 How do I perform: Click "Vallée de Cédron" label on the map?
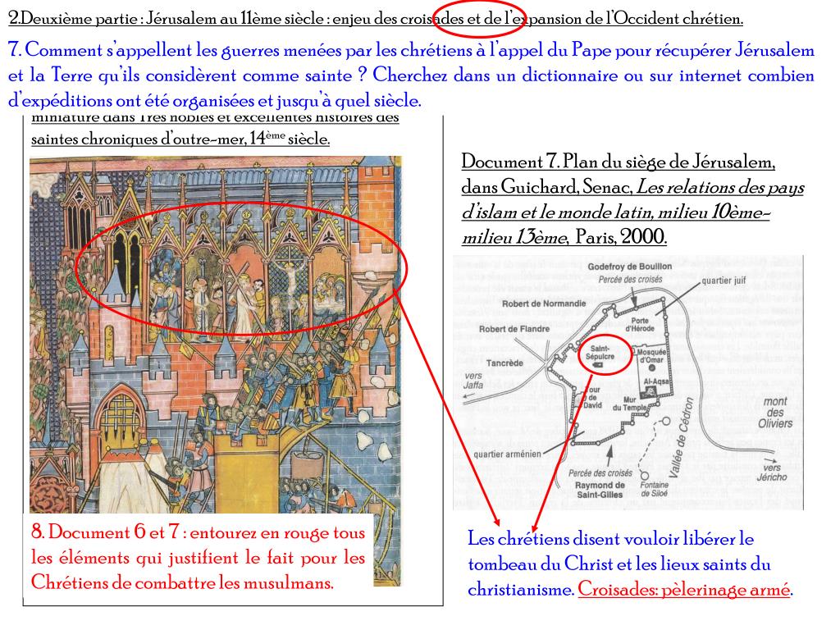tap(680, 438)
